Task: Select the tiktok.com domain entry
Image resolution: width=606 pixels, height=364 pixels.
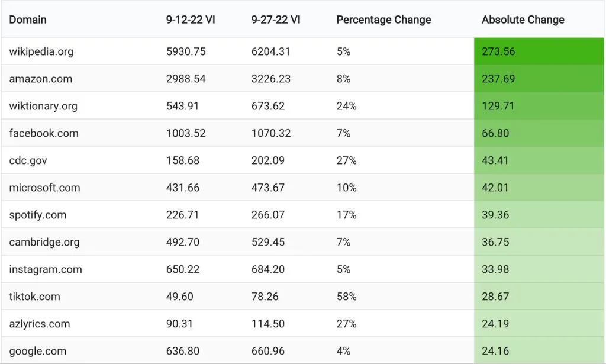Action: (34, 297)
